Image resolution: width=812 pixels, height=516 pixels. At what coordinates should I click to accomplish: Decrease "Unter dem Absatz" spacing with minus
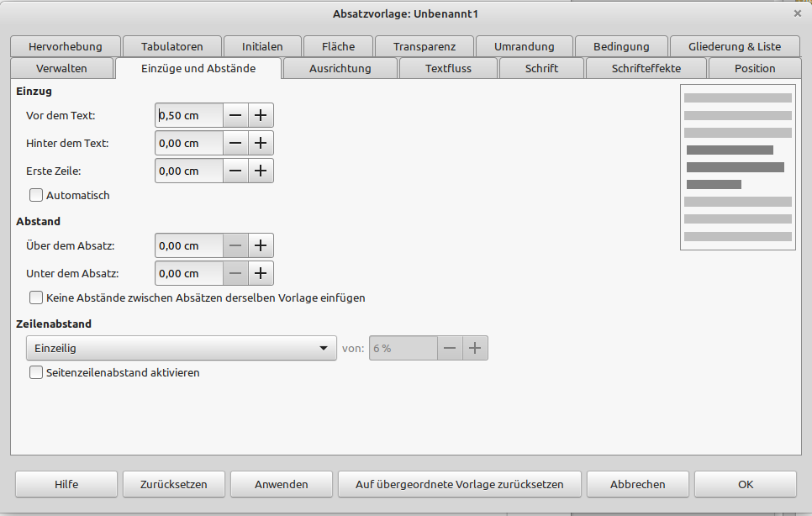[235, 273]
